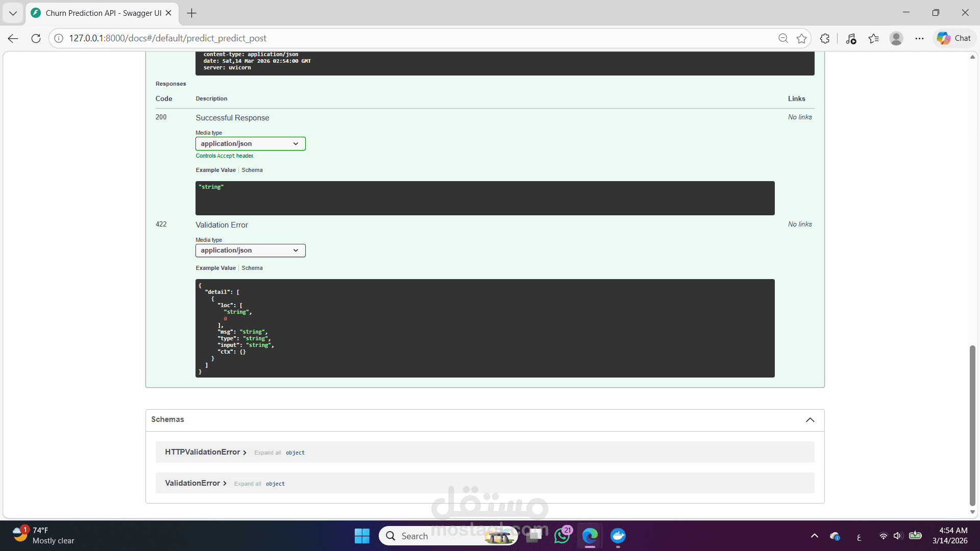The width and height of the screenshot is (980, 551).
Task: Click the browser refresh icon
Action: [x=36, y=38]
